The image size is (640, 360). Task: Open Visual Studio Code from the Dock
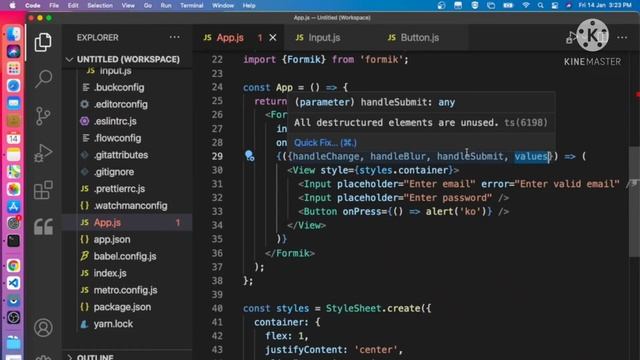point(13,283)
